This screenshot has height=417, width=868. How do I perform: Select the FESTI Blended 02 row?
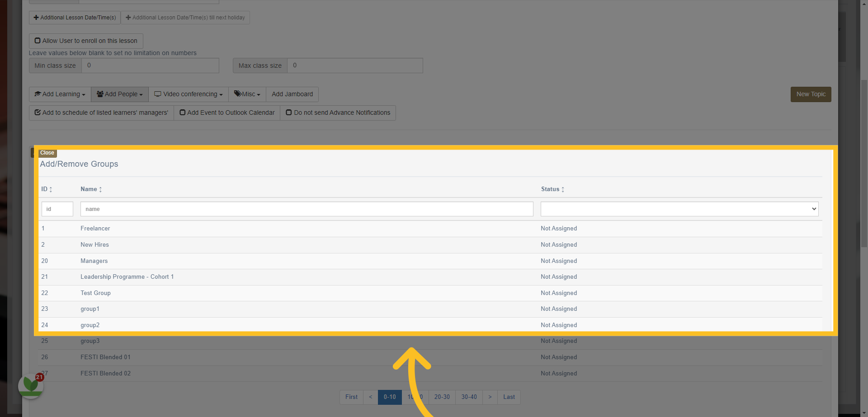tap(430, 374)
